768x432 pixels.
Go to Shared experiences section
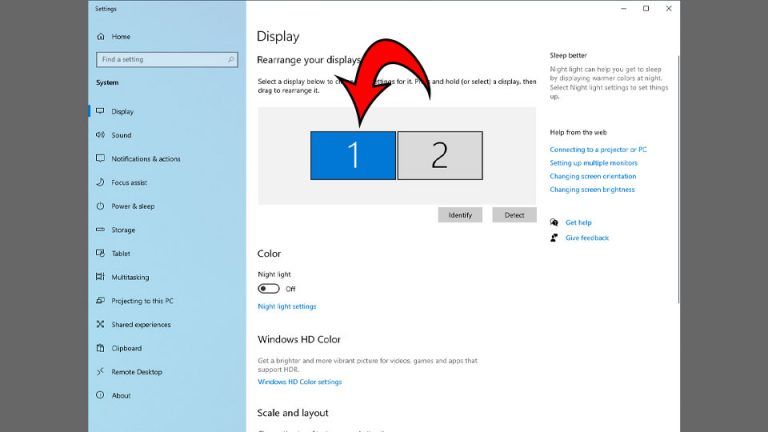[x=140, y=325]
